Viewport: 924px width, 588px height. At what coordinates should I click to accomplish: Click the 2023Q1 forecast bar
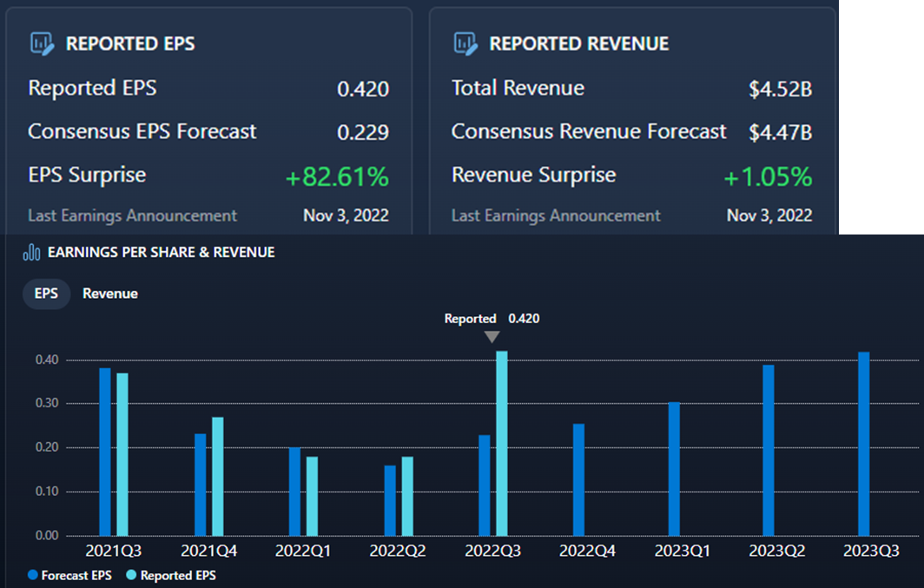pyautogui.click(x=675, y=469)
